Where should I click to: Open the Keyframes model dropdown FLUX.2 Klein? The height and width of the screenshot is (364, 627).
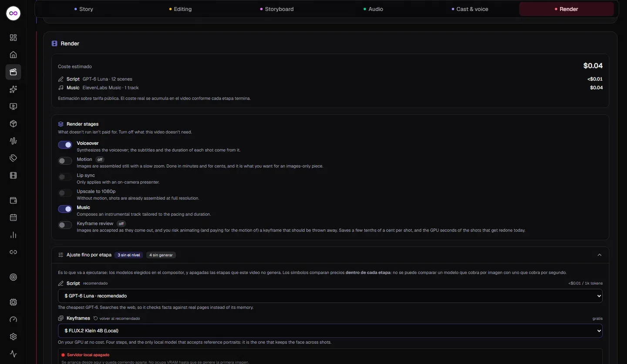tap(330, 331)
